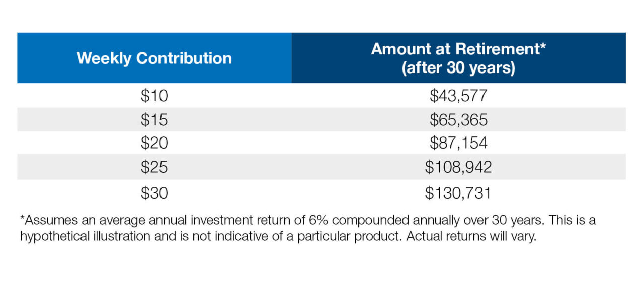Viewport: 644px width, 282px height.
Task: Select the "(after 30 years)" header subtitle
Action: coord(458,68)
